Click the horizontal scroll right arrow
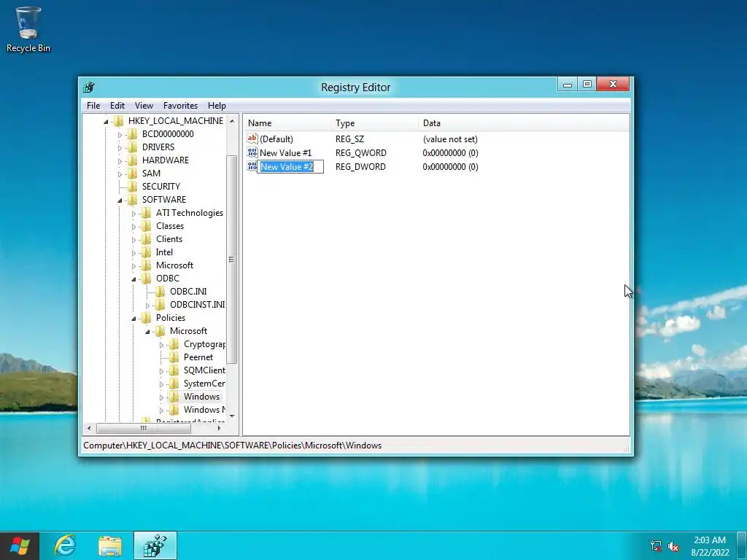 click(219, 428)
